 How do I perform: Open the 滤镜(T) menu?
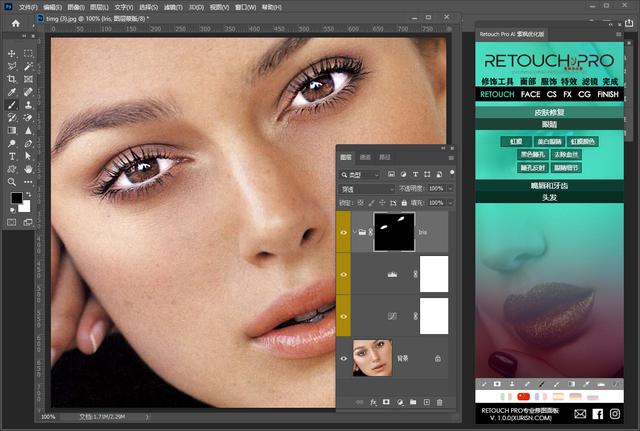pos(173,7)
